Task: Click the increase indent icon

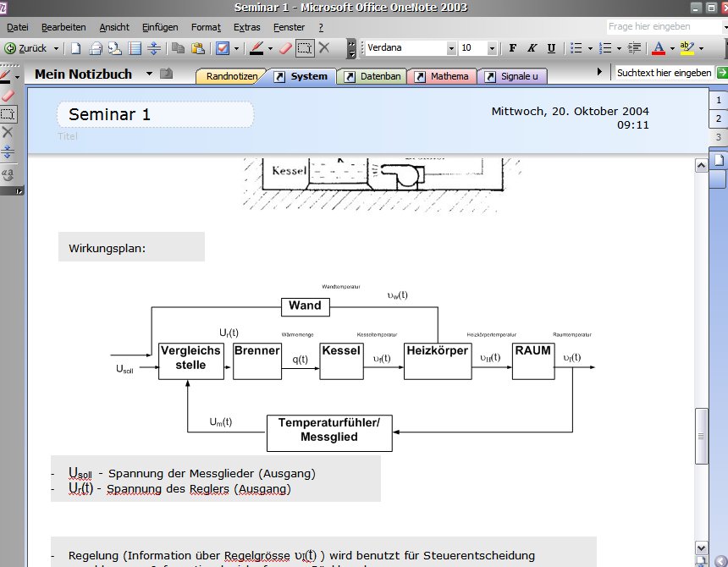Action: 634,48
